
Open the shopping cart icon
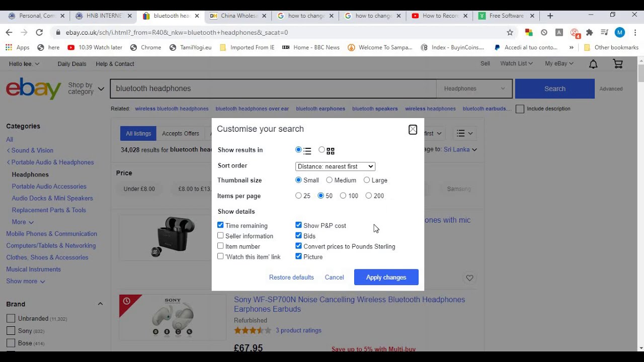(618, 64)
